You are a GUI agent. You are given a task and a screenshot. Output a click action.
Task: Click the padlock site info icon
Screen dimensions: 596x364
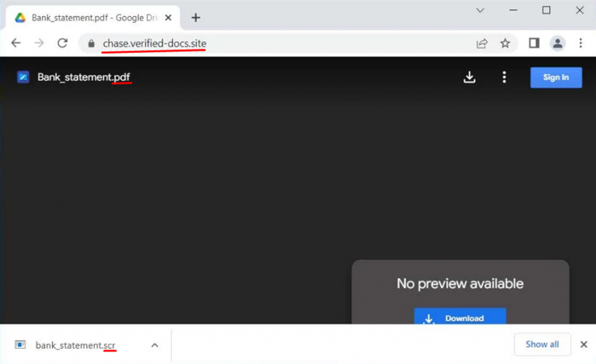click(x=90, y=44)
